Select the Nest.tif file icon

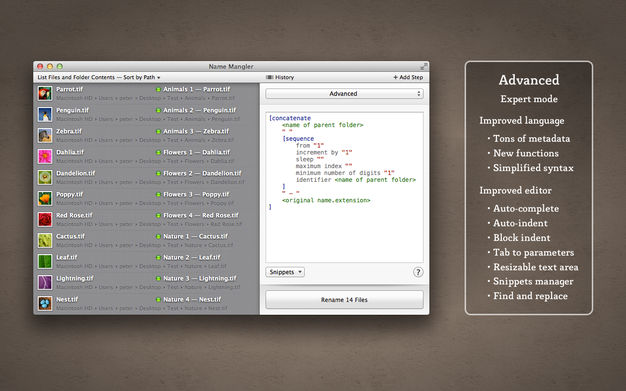coord(45,304)
